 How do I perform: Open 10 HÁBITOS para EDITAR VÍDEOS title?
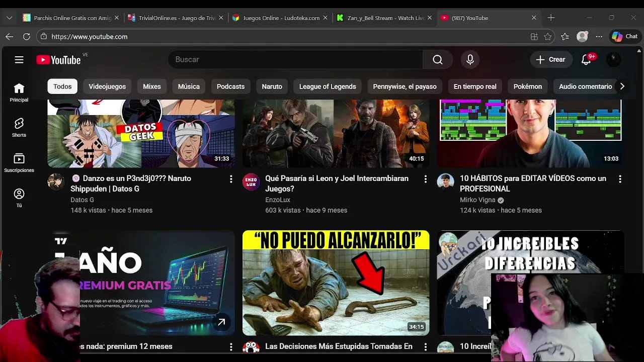tap(533, 184)
